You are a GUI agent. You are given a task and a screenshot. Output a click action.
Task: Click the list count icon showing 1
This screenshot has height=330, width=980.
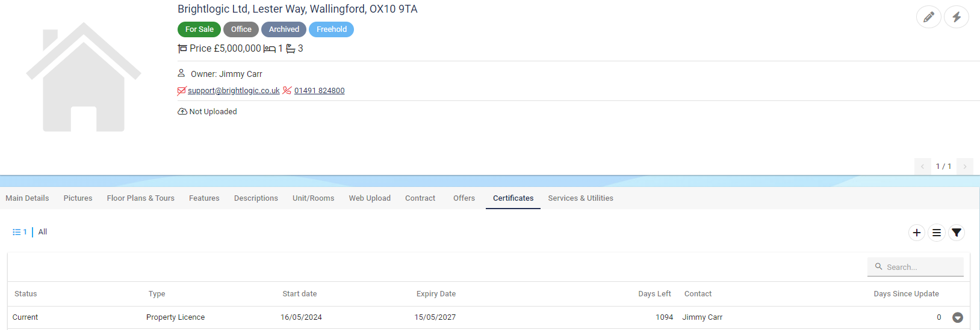tap(20, 232)
